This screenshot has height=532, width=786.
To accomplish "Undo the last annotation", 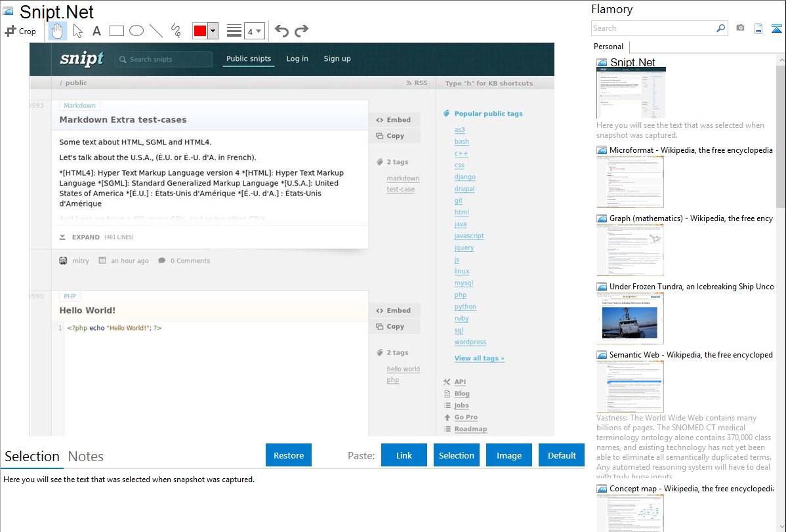I will click(281, 31).
